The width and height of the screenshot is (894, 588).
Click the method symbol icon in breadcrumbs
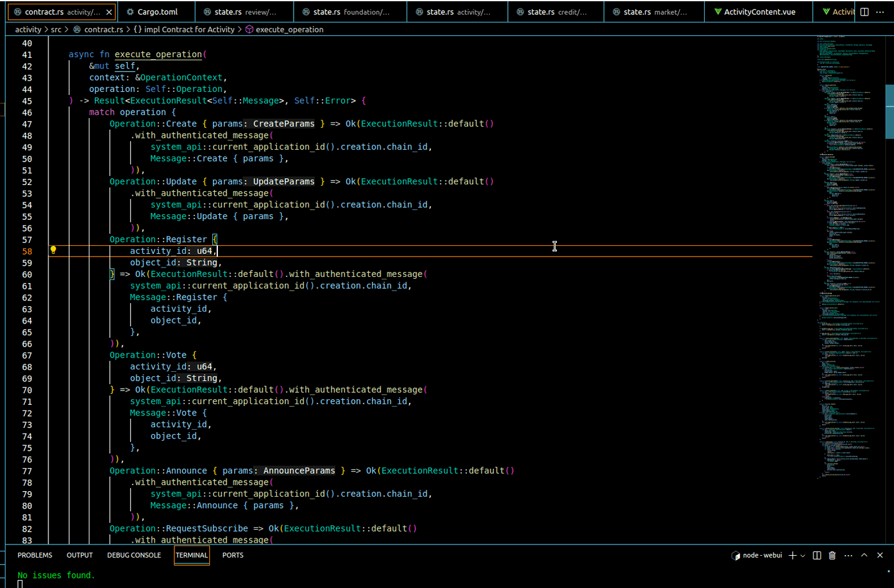tap(249, 29)
